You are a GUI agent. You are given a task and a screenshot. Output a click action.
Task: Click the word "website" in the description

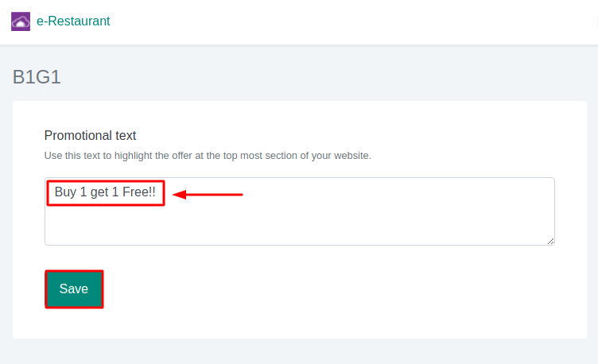[x=351, y=156]
